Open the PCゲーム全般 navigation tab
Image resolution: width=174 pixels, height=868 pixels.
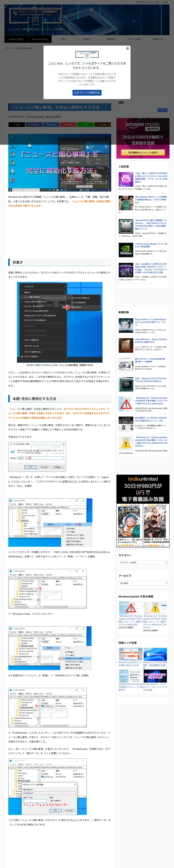click(134, 39)
